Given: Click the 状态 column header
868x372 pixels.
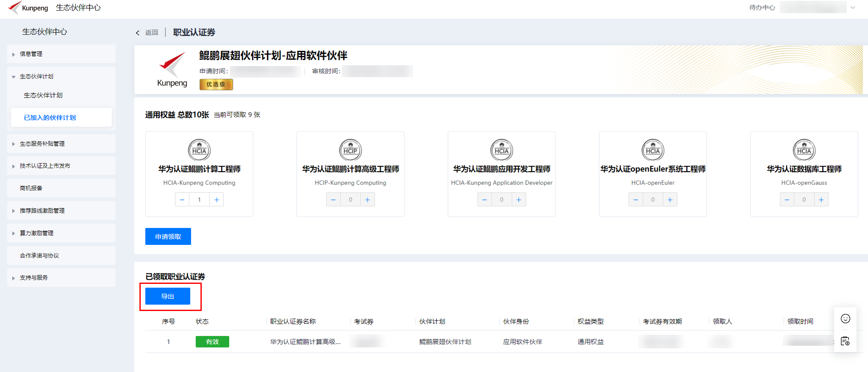Looking at the screenshot, I should (202, 322).
